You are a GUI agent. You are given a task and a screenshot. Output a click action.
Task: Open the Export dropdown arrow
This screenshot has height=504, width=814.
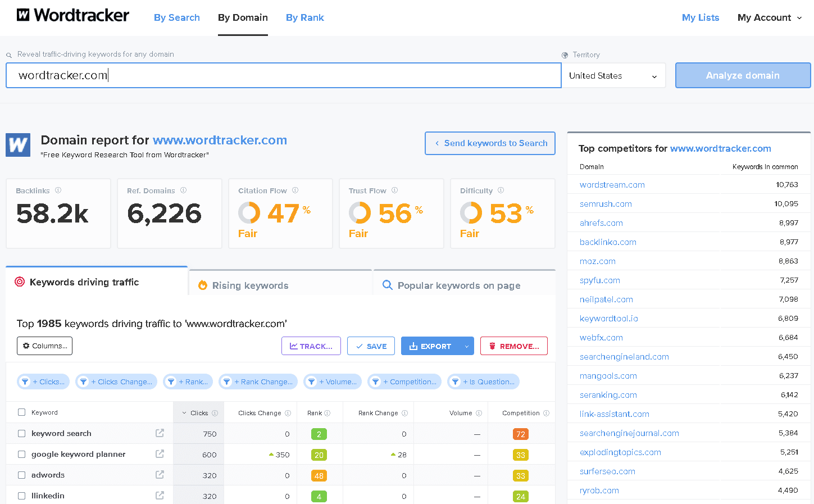pos(467,346)
